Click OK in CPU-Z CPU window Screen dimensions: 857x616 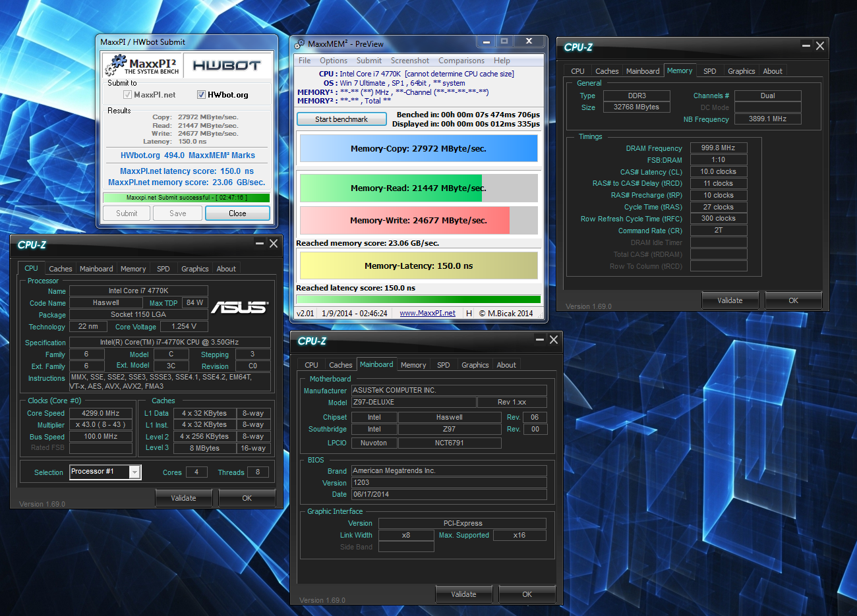247,498
